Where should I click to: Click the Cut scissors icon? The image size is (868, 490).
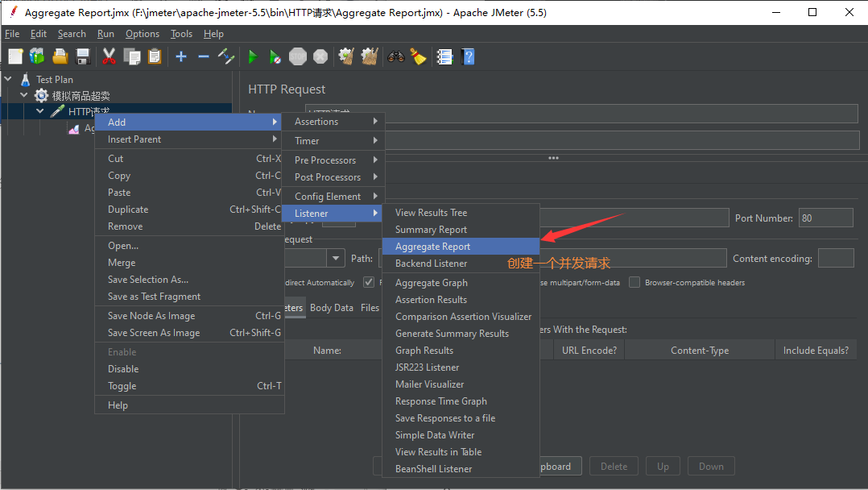pyautogui.click(x=109, y=56)
